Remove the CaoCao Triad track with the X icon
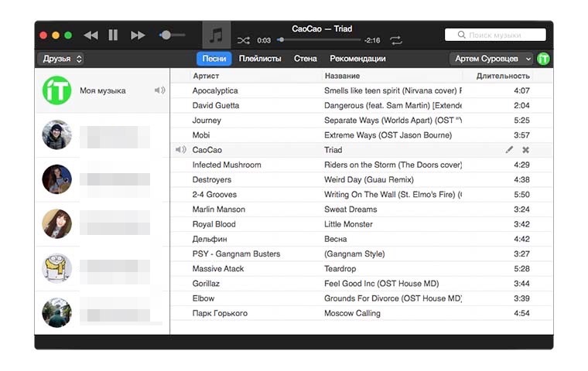The image size is (588, 371). [x=526, y=150]
